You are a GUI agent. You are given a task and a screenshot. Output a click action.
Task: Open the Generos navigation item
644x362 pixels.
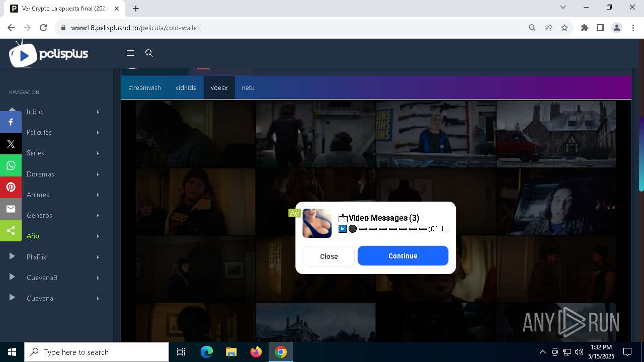click(x=39, y=215)
